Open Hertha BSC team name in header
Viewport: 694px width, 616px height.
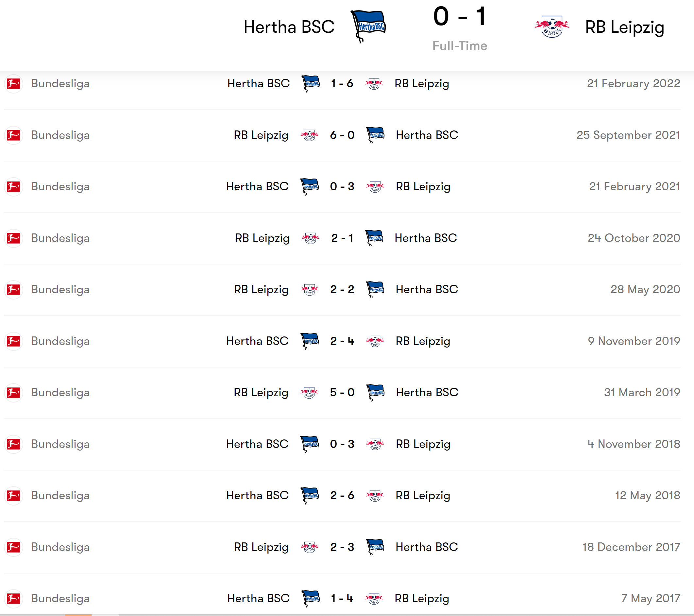(289, 27)
